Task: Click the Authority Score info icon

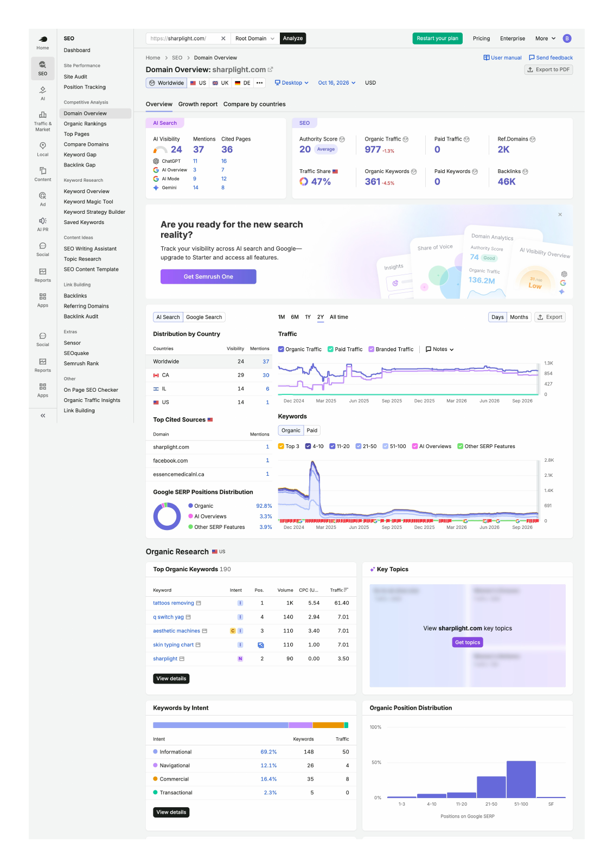Action: (342, 139)
